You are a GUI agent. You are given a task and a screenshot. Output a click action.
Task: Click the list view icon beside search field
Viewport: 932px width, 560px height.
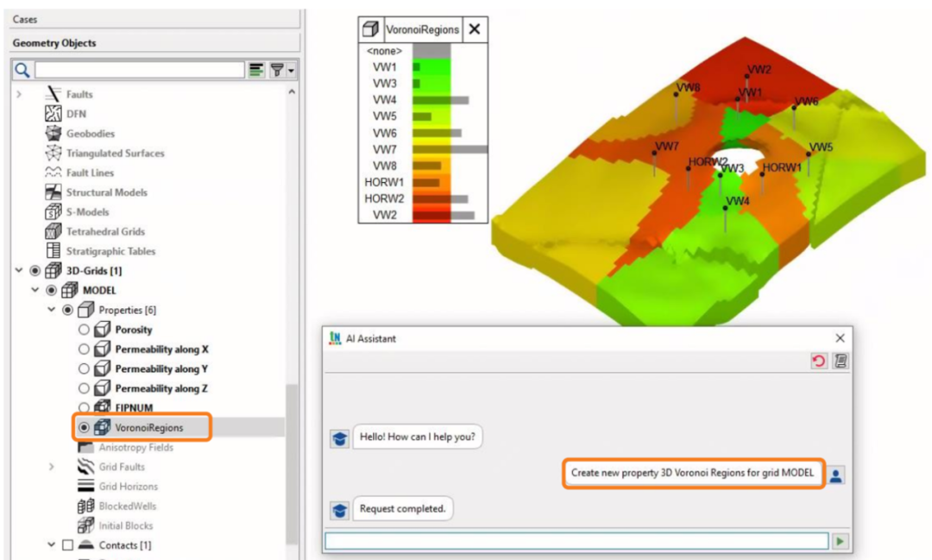pos(257,70)
